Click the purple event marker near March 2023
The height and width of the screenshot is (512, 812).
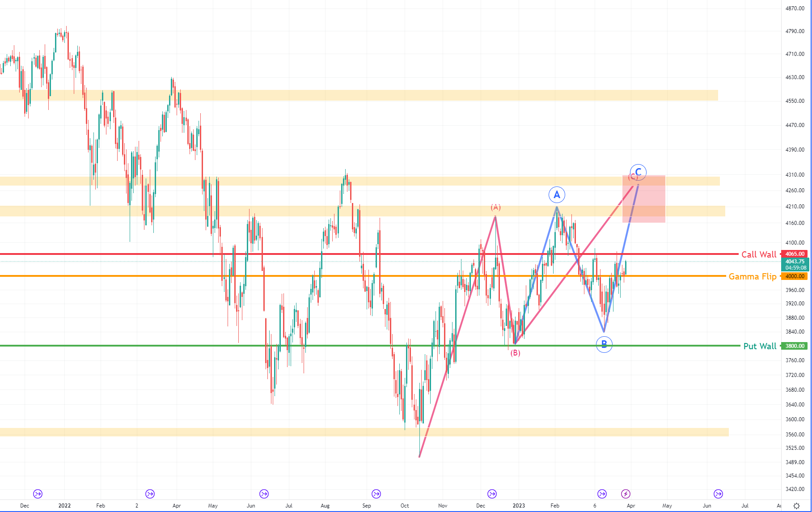602,494
